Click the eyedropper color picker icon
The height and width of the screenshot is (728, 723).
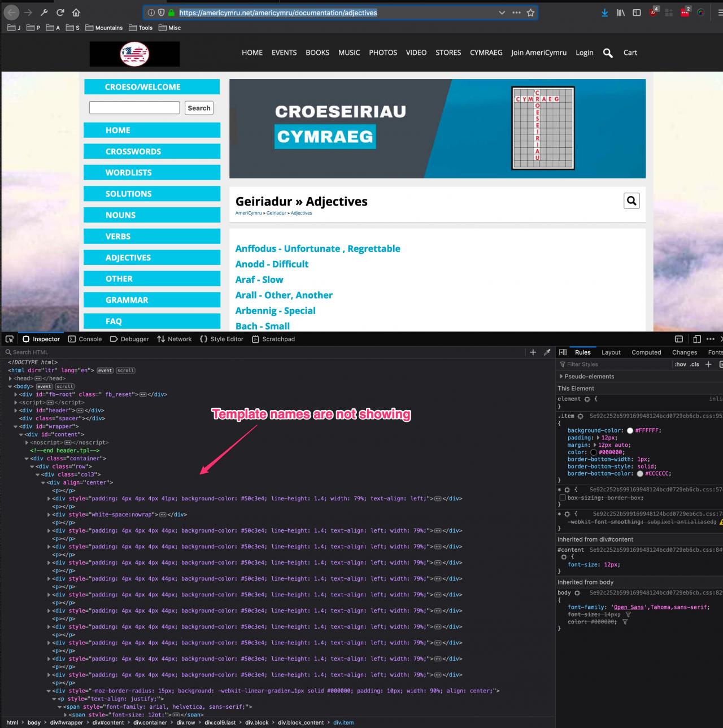(x=547, y=352)
